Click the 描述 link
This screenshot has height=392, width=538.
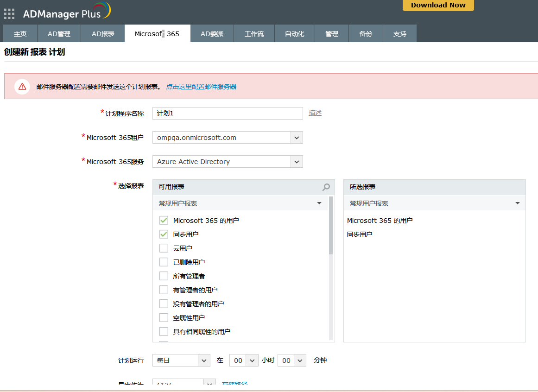point(315,113)
